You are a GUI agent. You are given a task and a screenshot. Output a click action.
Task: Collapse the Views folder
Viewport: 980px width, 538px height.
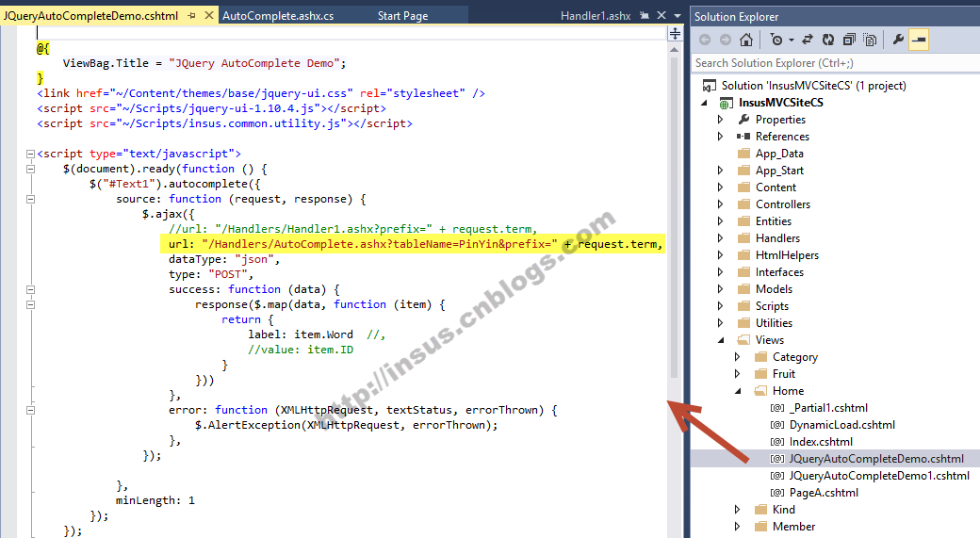[x=721, y=340]
